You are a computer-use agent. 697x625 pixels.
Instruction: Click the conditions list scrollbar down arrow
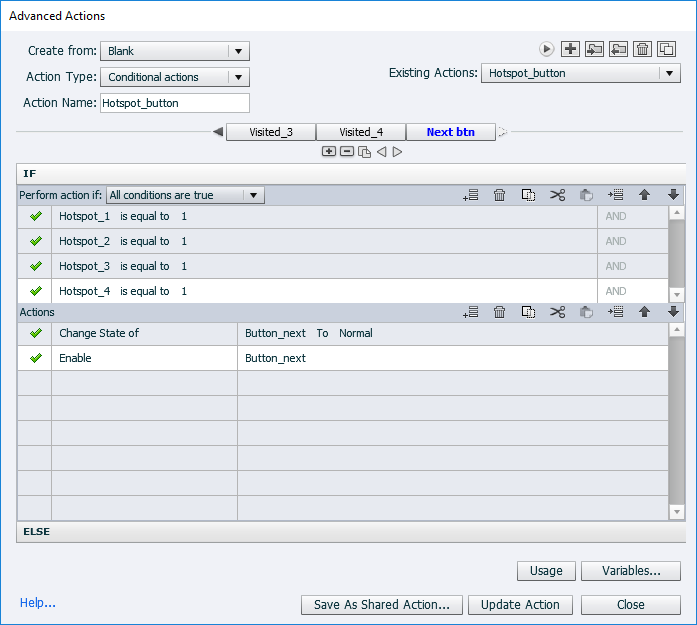(x=677, y=295)
